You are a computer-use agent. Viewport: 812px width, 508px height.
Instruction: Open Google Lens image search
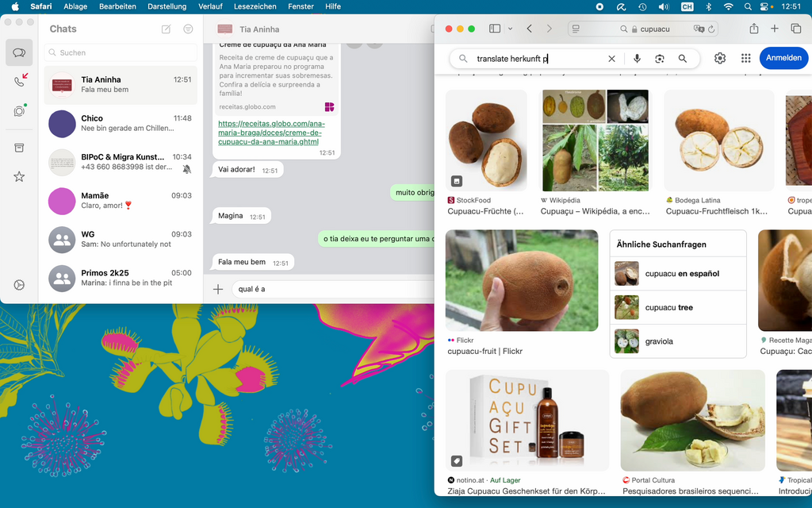(x=659, y=59)
